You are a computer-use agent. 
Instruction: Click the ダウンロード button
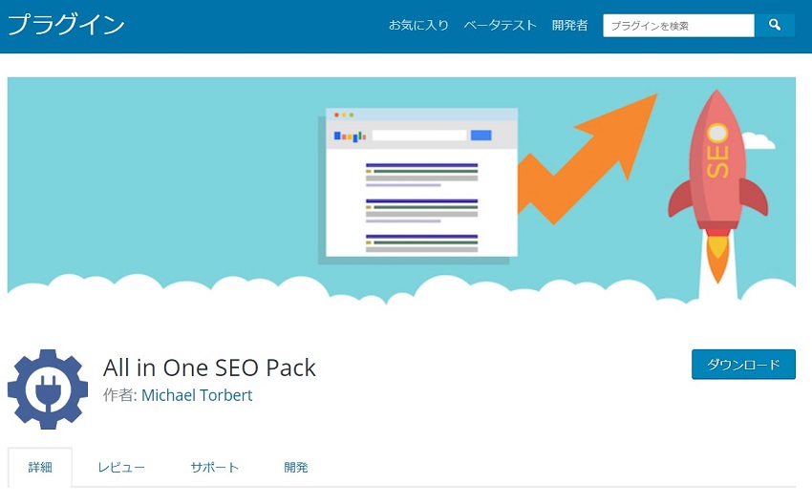(x=743, y=365)
